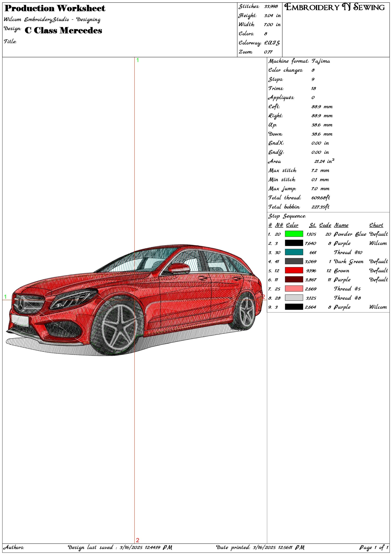Click the 'Powder Blue' thread name
The image size is (392, 555).
click(350, 234)
